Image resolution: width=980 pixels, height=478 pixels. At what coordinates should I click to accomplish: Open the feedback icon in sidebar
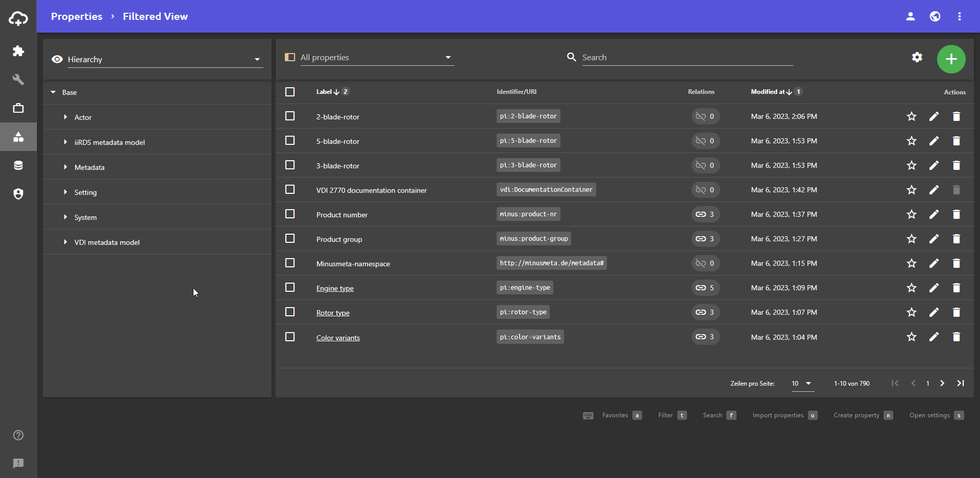coord(18,463)
